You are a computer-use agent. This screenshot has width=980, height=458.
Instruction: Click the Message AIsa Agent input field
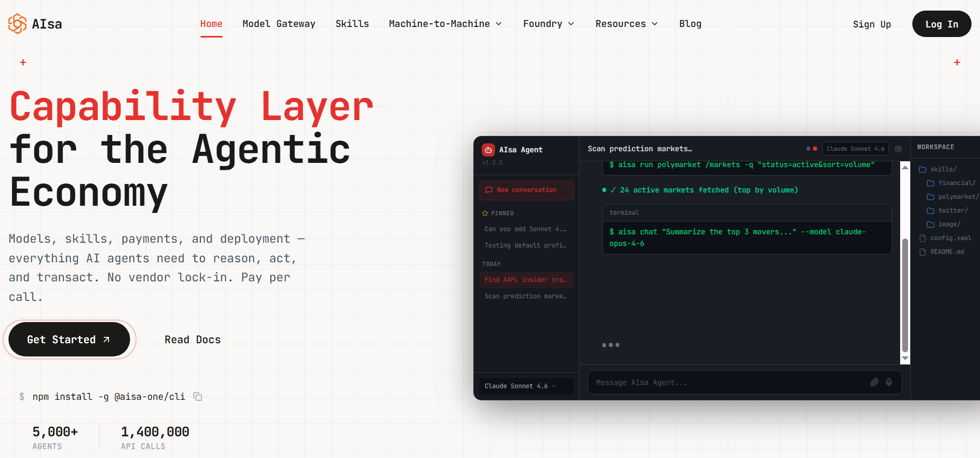[745, 382]
